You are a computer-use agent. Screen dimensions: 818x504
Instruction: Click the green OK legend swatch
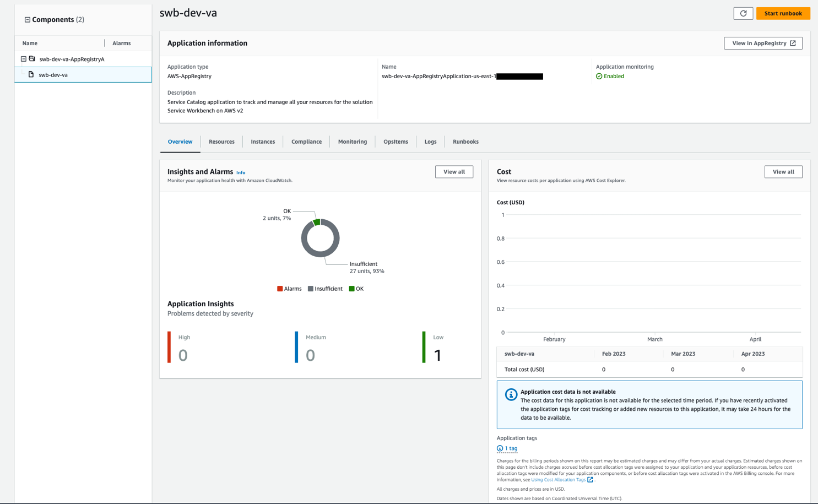click(351, 289)
